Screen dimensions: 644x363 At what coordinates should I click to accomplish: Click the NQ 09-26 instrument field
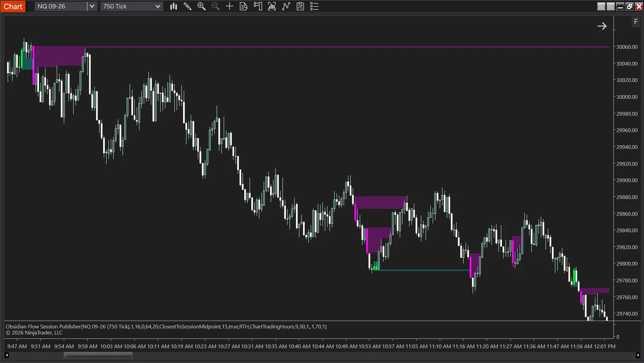[x=61, y=6]
